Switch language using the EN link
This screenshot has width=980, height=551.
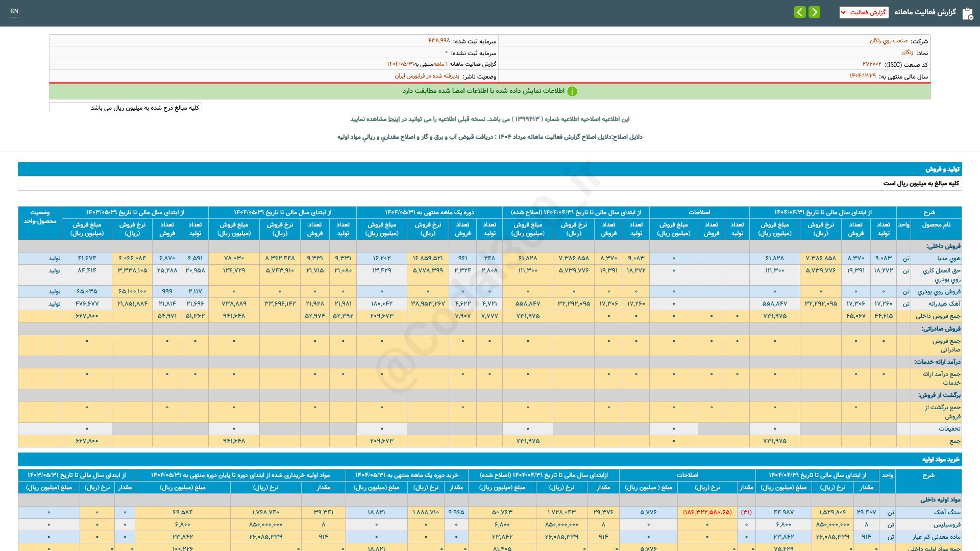tap(14, 11)
